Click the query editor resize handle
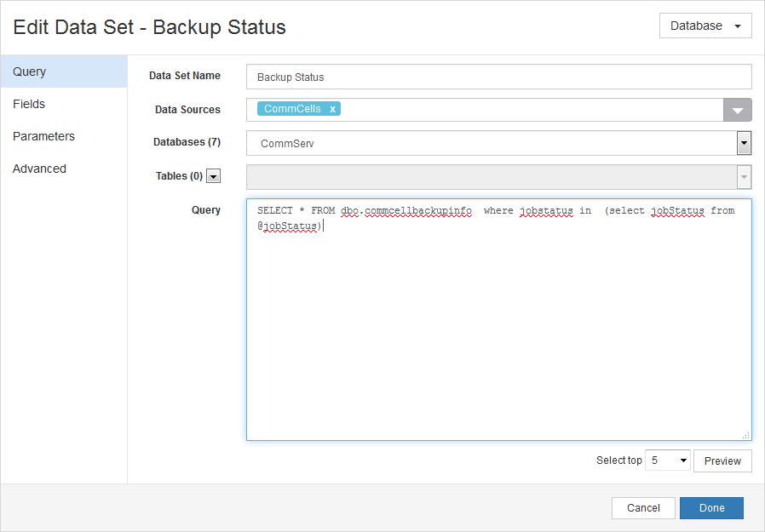The image size is (765, 532). [x=746, y=435]
